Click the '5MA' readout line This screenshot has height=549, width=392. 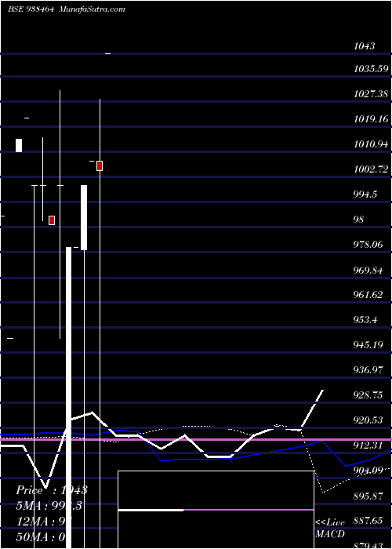click(x=49, y=506)
